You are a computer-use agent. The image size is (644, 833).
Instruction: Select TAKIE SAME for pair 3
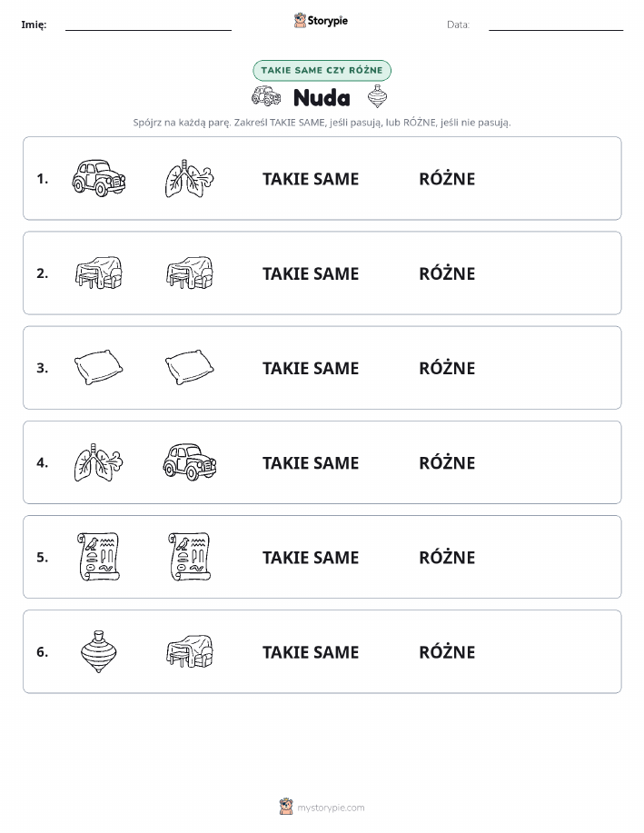coord(311,368)
